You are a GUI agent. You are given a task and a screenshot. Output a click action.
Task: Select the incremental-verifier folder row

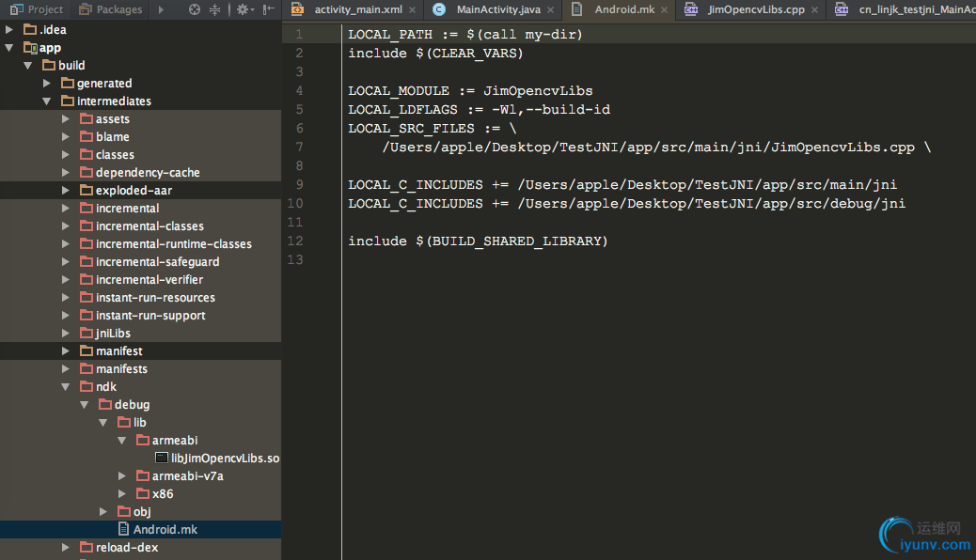(x=141, y=280)
